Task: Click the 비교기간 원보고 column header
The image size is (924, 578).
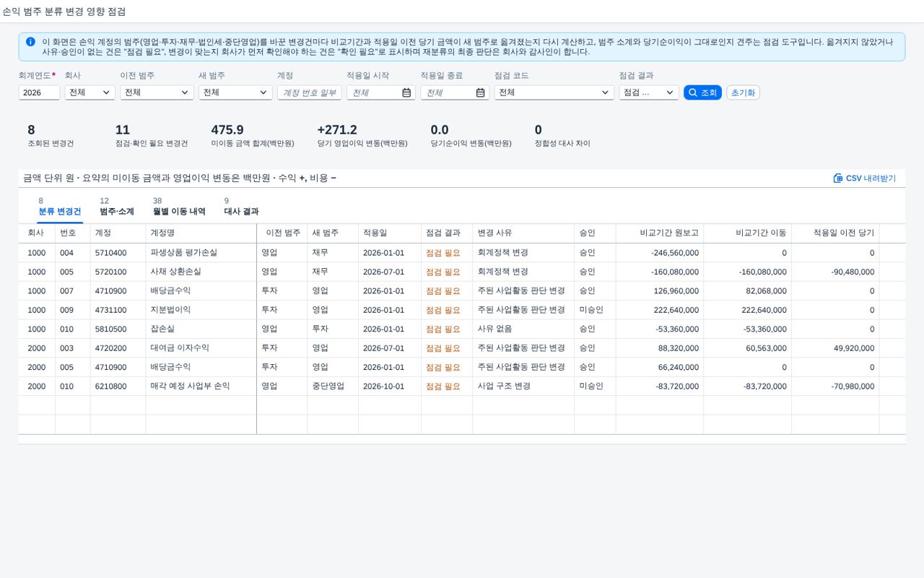Action: click(x=660, y=233)
